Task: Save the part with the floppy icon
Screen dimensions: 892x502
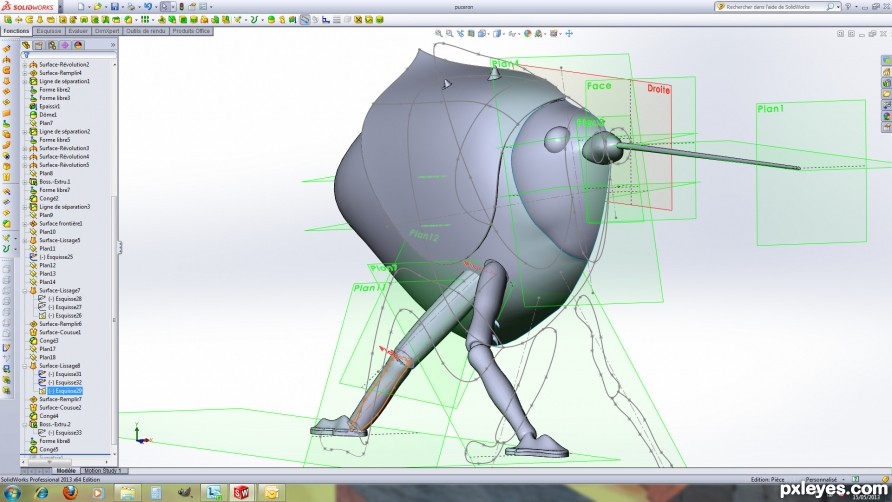Action: 114,7
